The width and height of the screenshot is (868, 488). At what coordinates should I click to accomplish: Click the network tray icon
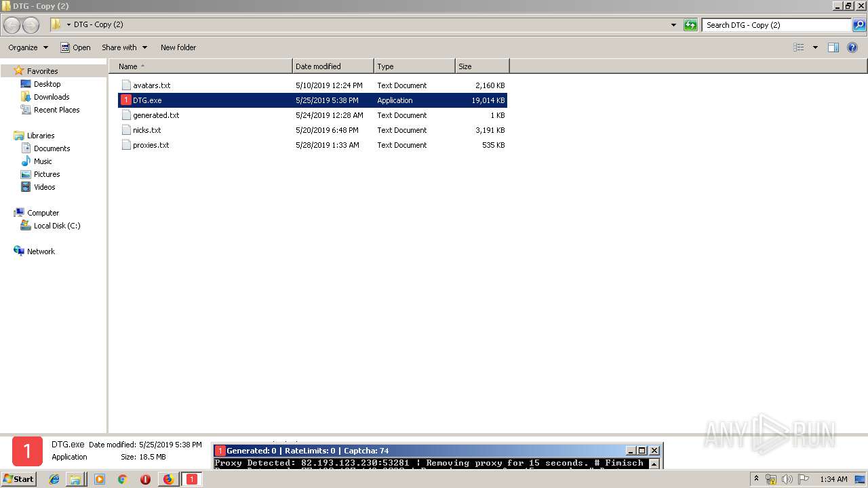pyautogui.click(x=771, y=479)
